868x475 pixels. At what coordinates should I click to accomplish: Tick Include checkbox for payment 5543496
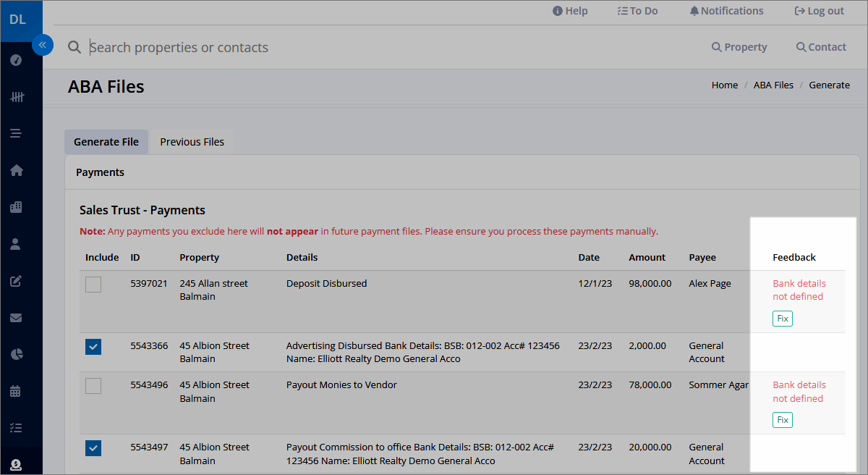click(93, 386)
